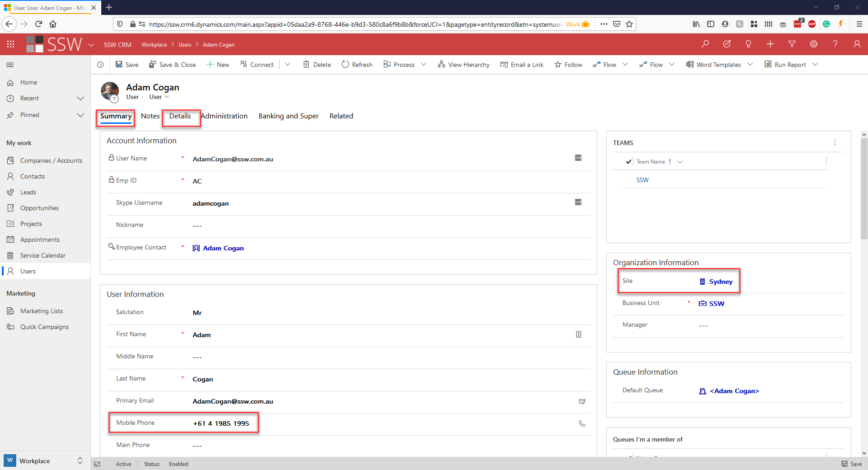Viewport: 868px width, 470px height.
Task: Collapse the left navigation hamburger menu
Action: 10,65
